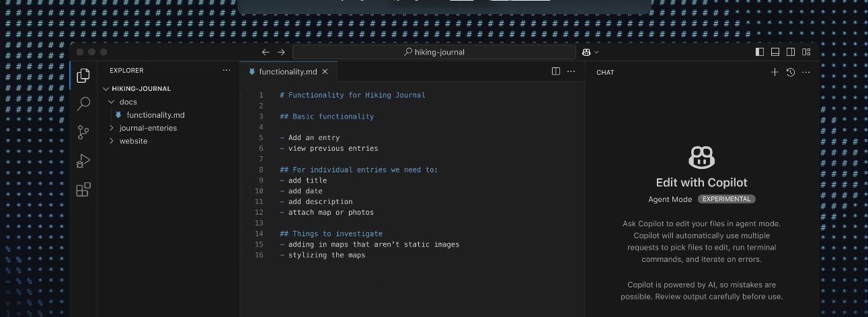Click the 'add title' line
The width and height of the screenshot is (868, 317).
click(303, 180)
